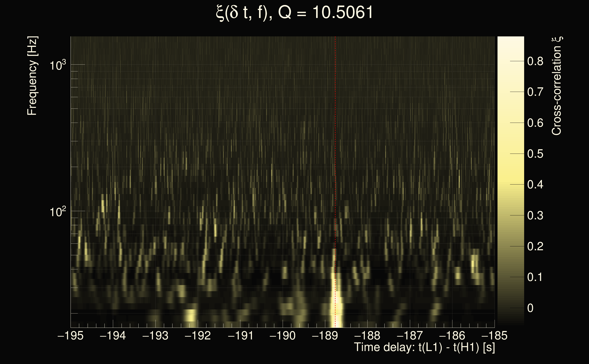The width and height of the screenshot is (589, 364).
Task: Click the time delay x-axis label
Action: coord(424,347)
